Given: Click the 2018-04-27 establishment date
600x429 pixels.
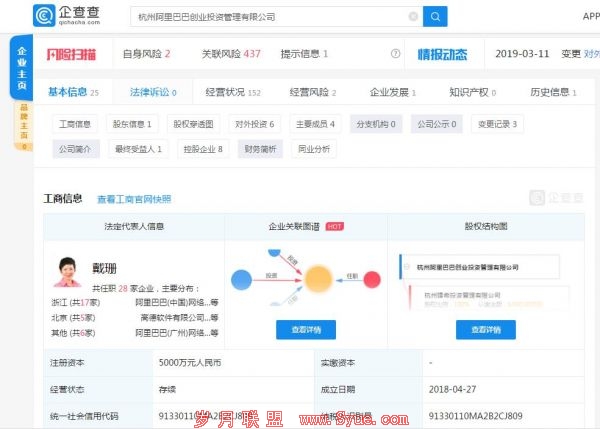Looking at the screenshot, I should click(452, 390).
